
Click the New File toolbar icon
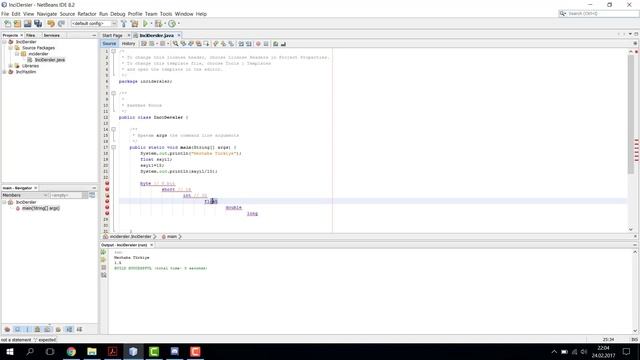pos(7,24)
